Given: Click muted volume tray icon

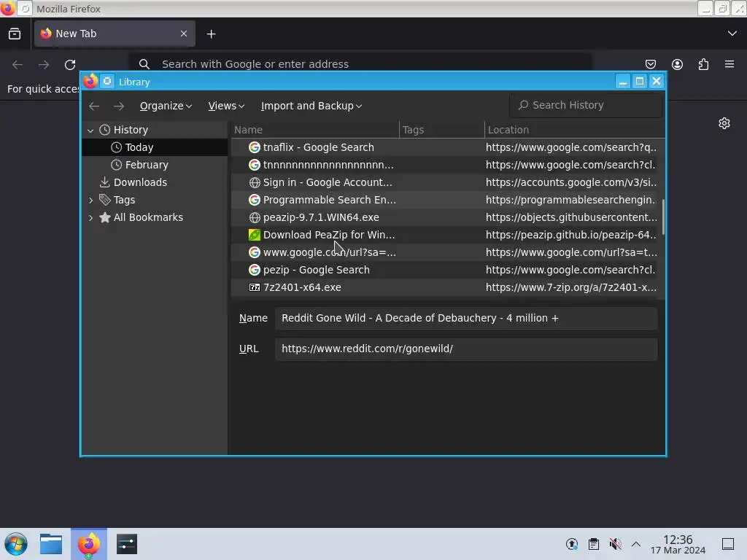Looking at the screenshot, I should pos(616,544).
